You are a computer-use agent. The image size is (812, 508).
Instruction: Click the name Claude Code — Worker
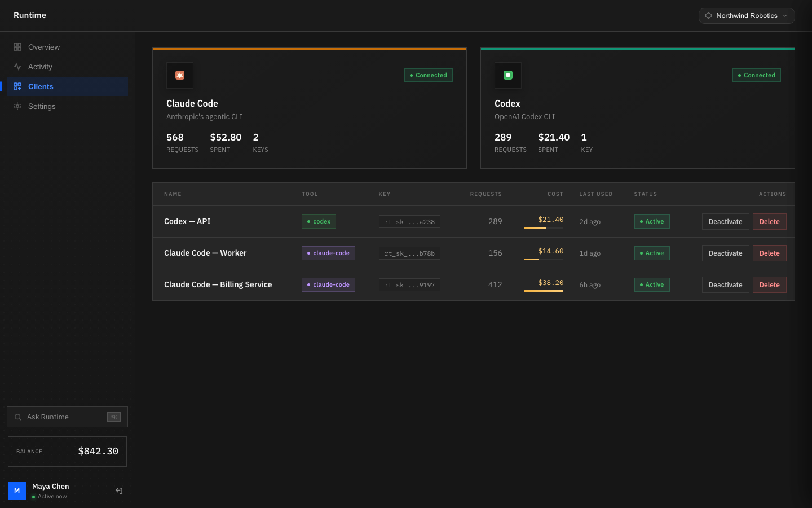point(205,253)
